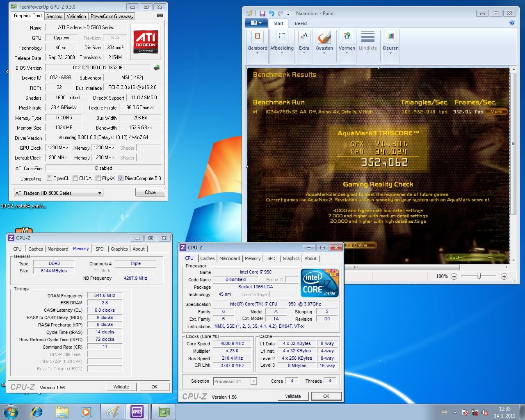Switch to CPU-Z via taskbar icon
The width and height of the screenshot is (525, 420).
[x=137, y=411]
